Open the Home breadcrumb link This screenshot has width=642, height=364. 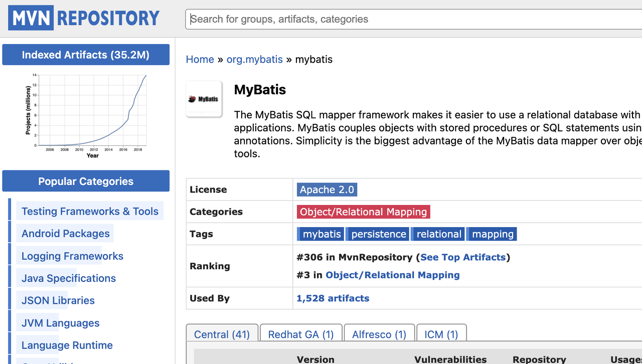[200, 59]
